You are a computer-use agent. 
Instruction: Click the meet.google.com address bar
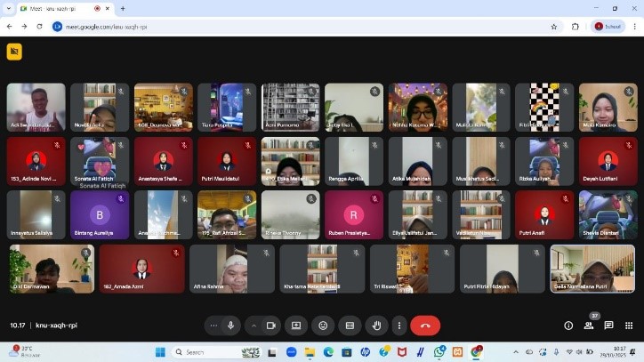click(267, 27)
